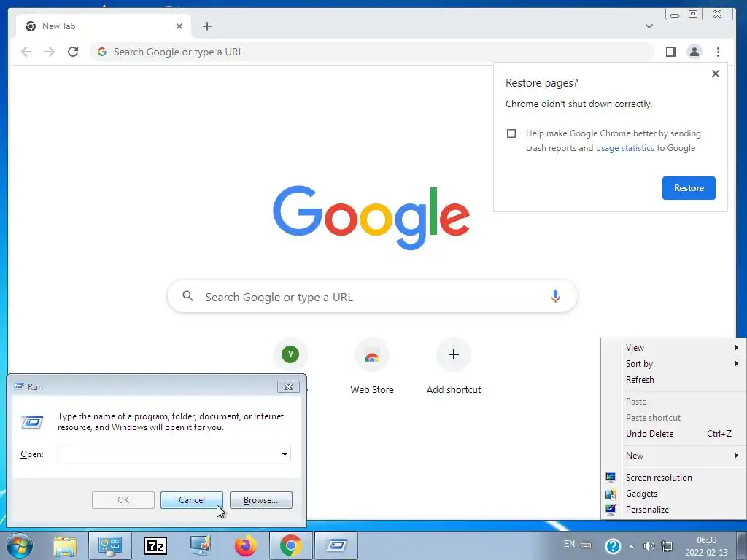Click Browse... in the Run dialog
Viewport: 747px width, 560px height.
[x=260, y=500]
